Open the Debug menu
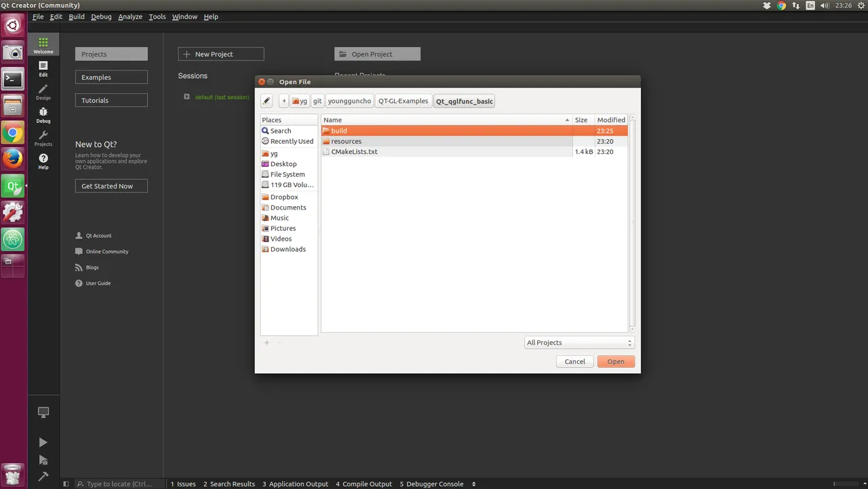 [x=101, y=16]
